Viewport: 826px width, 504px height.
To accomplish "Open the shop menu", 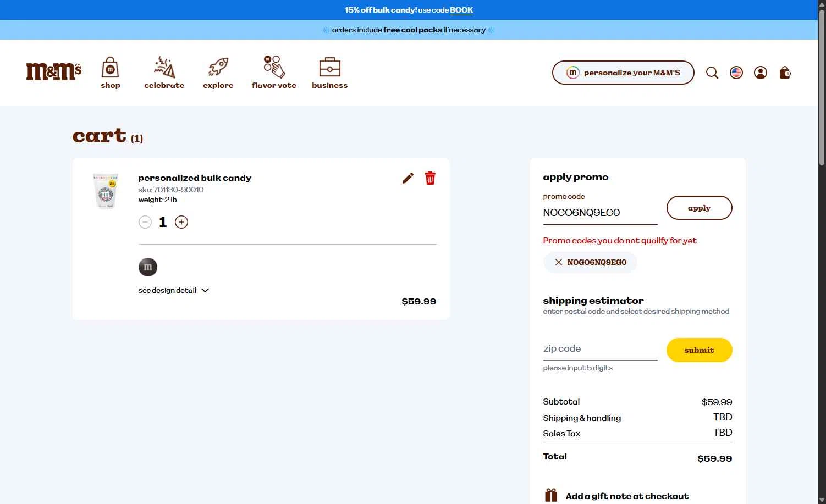I will point(110,73).
